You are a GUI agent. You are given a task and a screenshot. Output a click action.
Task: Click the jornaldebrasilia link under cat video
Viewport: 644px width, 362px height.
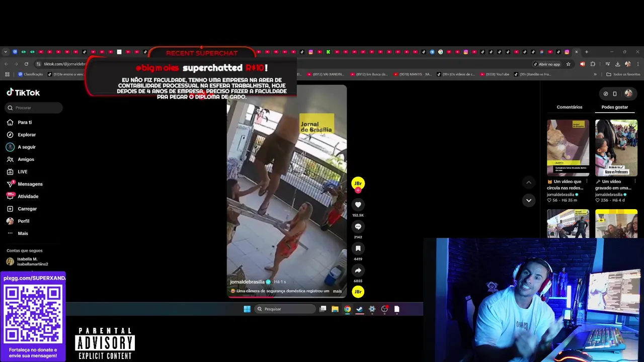pos(560,195)
